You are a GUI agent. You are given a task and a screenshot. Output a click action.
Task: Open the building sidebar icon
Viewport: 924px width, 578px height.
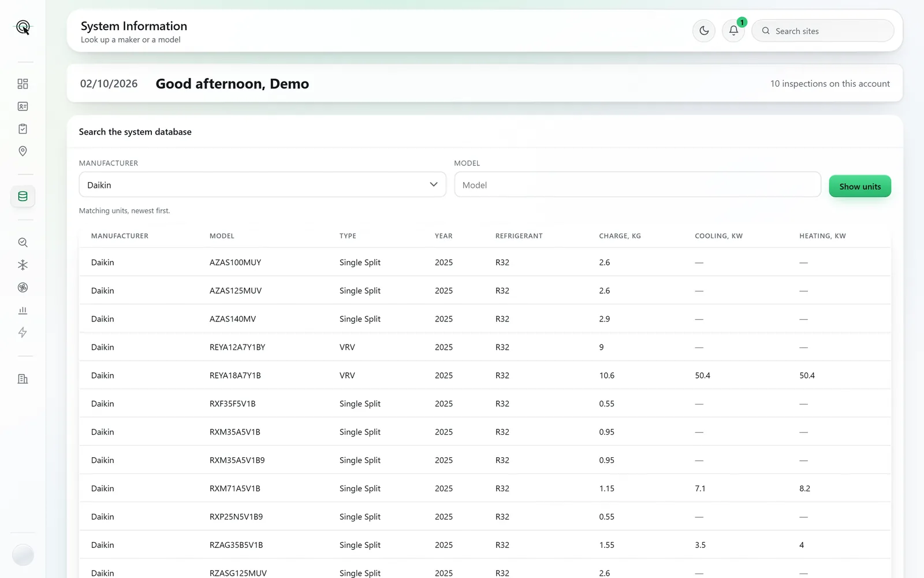23,379
